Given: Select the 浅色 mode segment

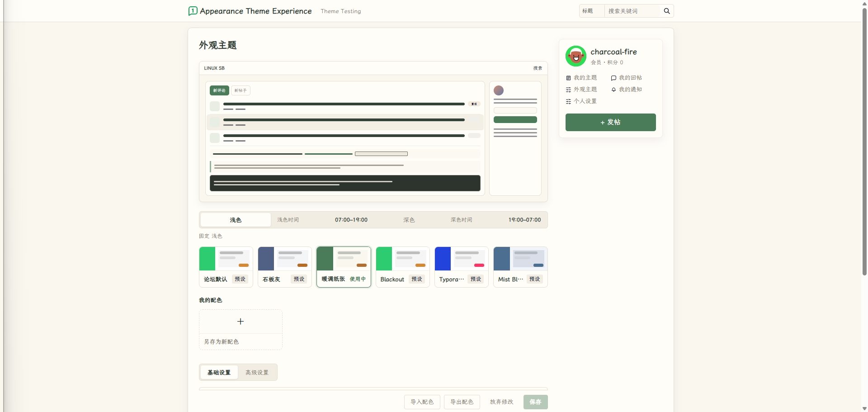Looking at the screenshot, I should tap(236, 220).
